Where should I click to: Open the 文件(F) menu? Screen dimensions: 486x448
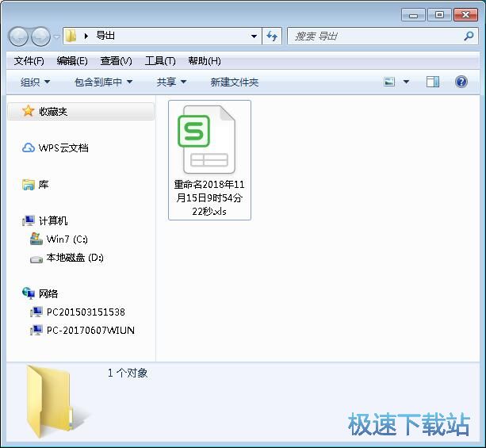point(29,61)
